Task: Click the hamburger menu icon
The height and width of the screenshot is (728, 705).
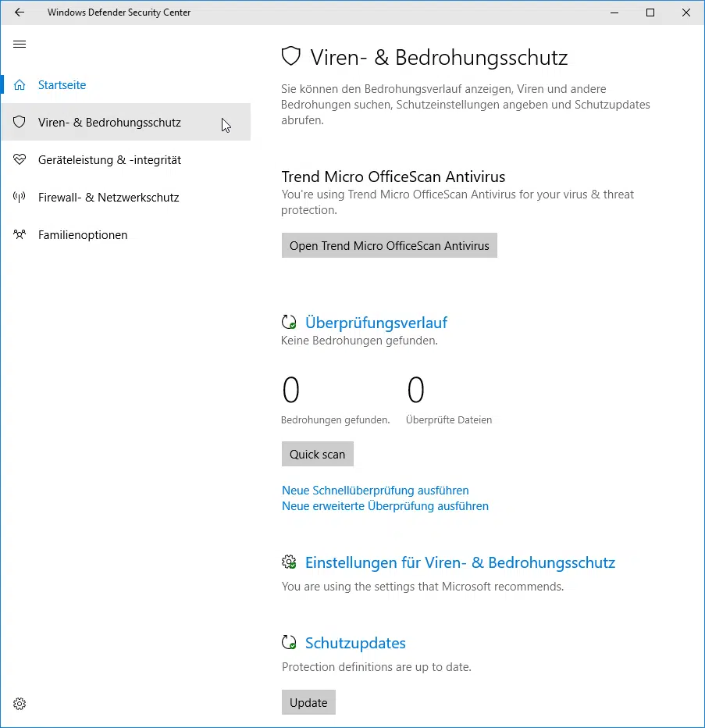Action: (20, 45)
